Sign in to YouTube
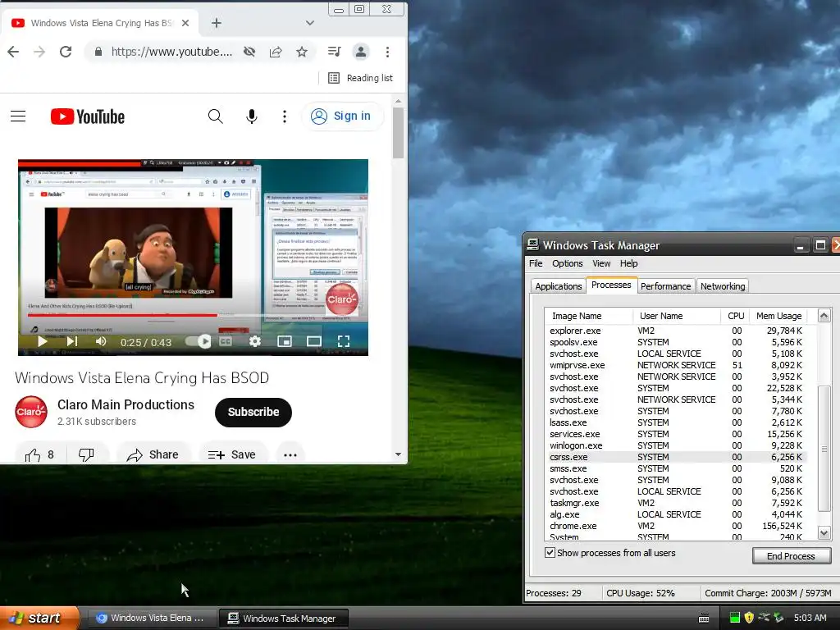 pos(342,116)
